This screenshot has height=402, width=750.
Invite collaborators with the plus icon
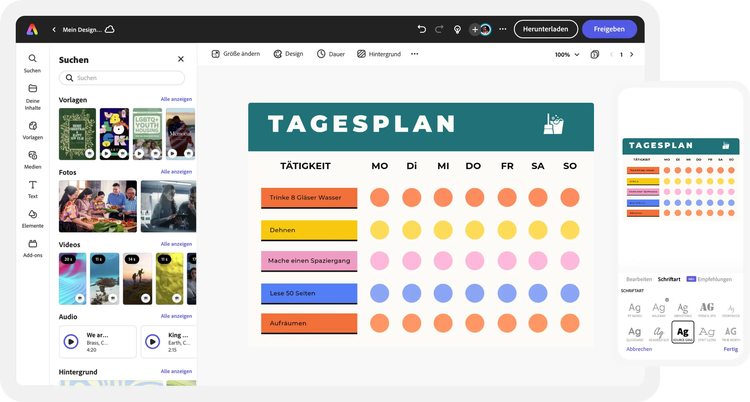(474, 30)
